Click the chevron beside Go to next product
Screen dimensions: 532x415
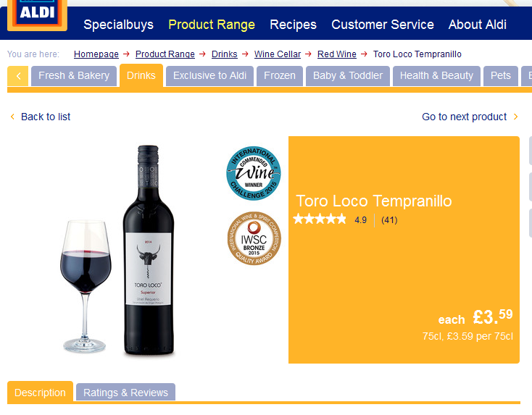tap(516, 117)
